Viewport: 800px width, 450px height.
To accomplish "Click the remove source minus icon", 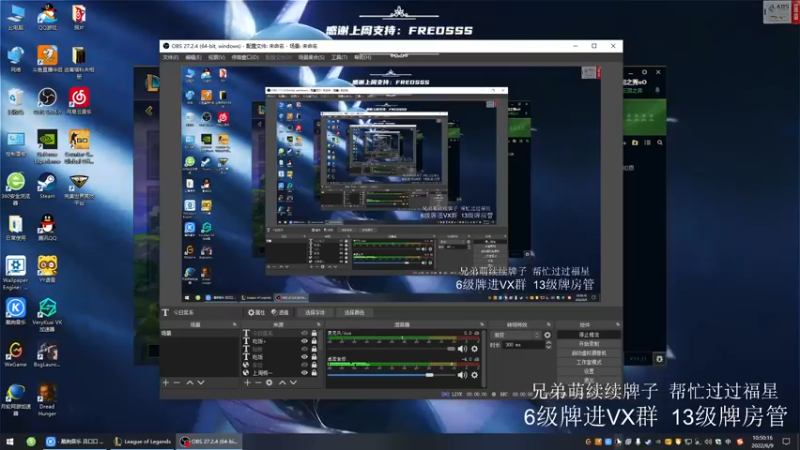I will (258, 382).
